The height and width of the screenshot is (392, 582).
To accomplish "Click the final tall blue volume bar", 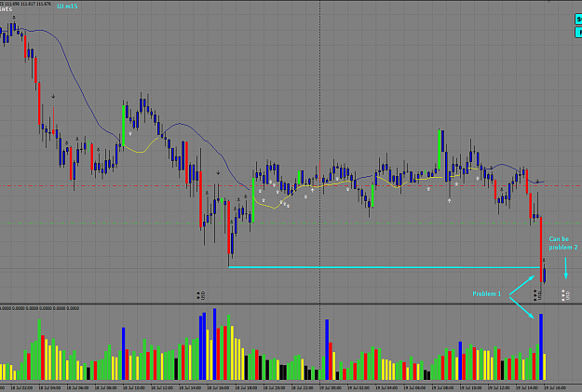I will (x=541, y=346).
